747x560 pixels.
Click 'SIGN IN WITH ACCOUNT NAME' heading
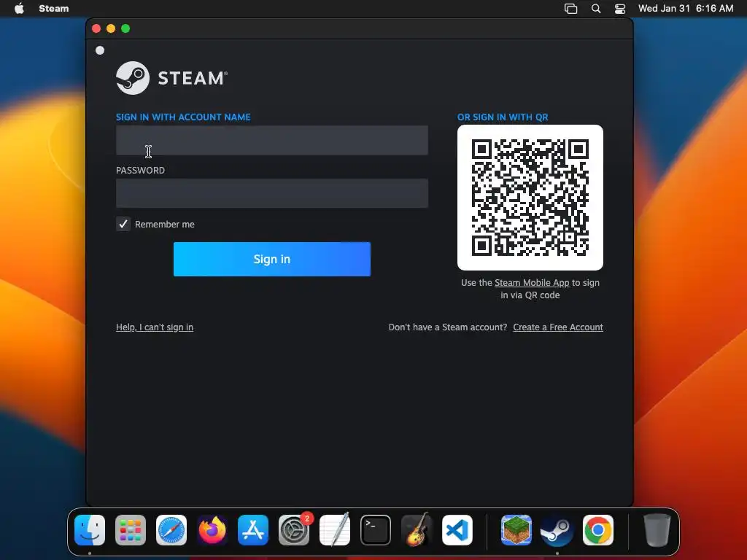point(183,117)
